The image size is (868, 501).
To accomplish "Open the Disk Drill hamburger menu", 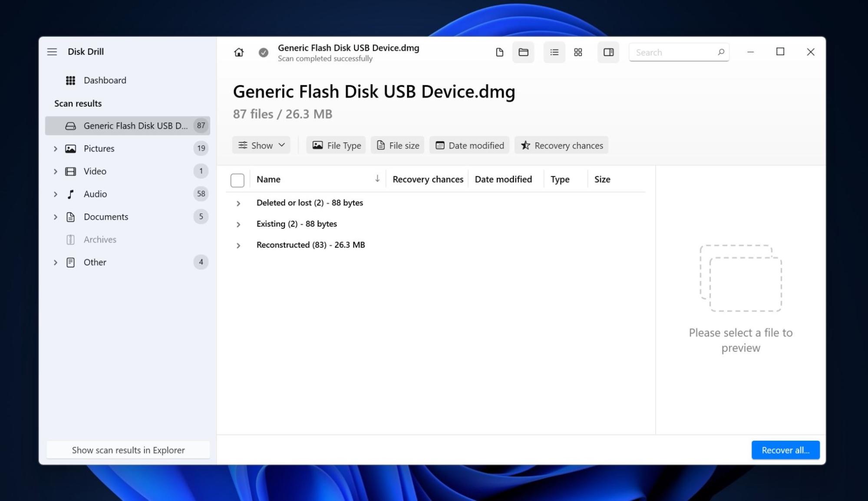I will pos(52,51).
